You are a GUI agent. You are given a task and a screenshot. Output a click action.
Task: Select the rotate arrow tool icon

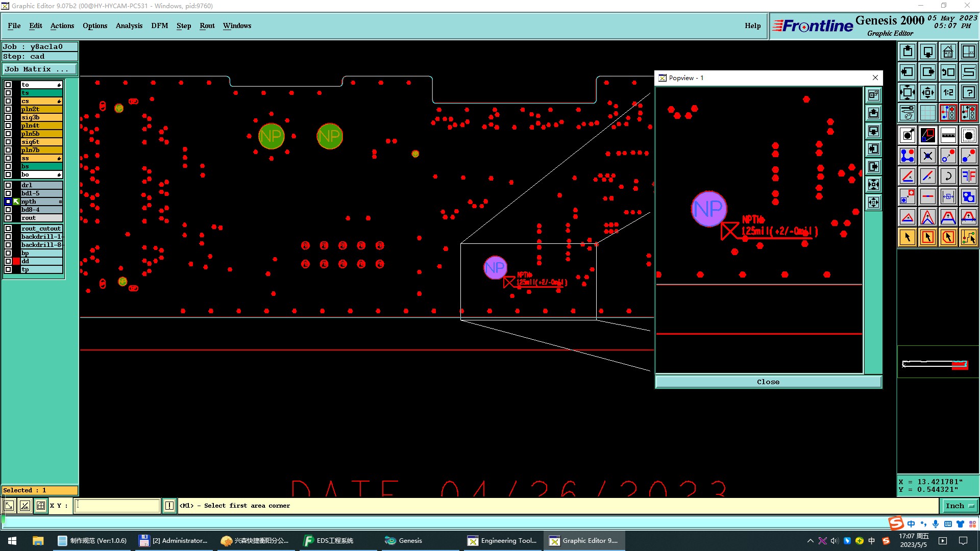tap(948, 176)
